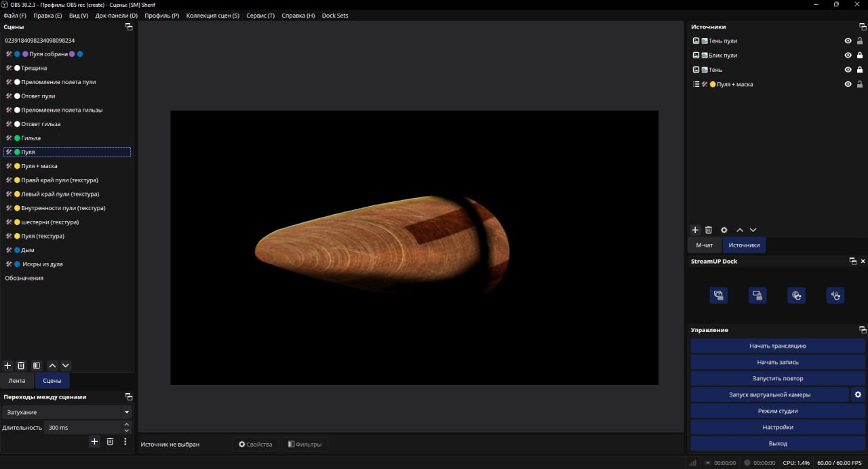Click the trash icon in Scenes panel

pos(21,365)
